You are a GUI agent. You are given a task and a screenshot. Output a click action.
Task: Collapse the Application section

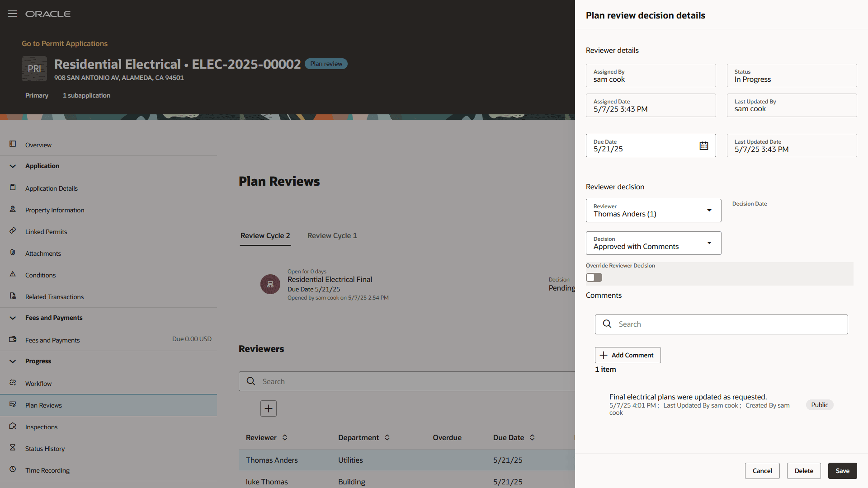pos(13,166)
